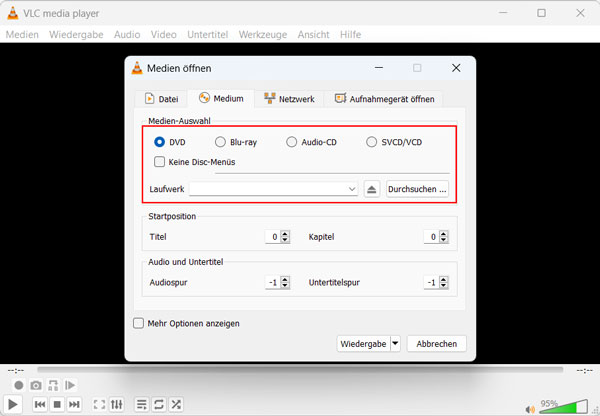This screenshot has width=600, height=416.
Task: Decrease the Titel value
Action: 285,240
